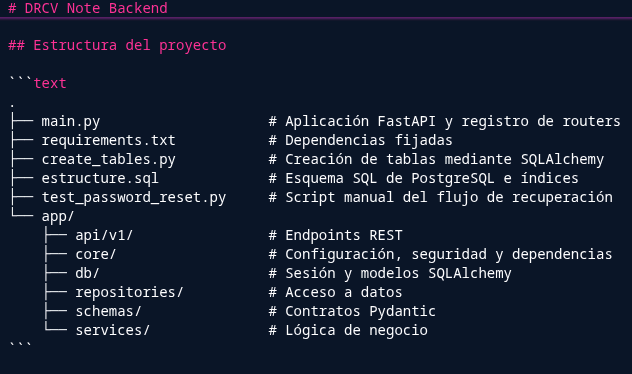This screenshot has height=374, width=632.
Task: Place cursor at closing code fence backticks
Action: pyautogui.click(x=20, y=345)
